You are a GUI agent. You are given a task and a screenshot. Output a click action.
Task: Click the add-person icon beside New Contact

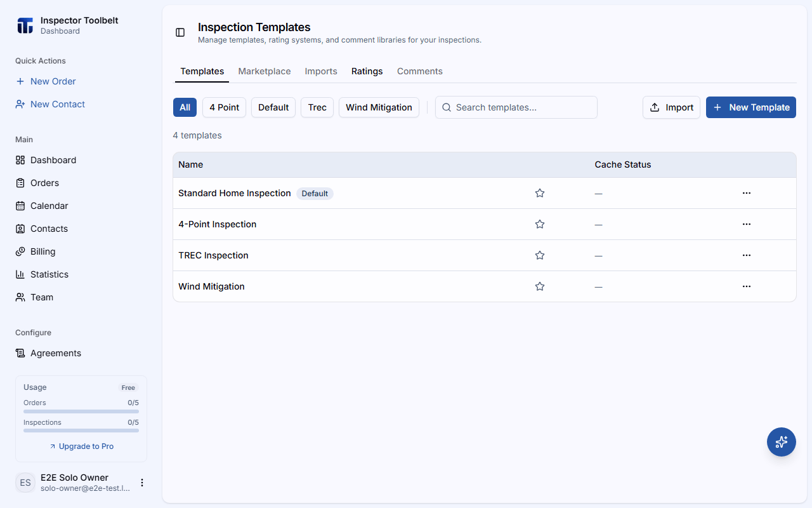pyautogui.click(x=20, y=104)
